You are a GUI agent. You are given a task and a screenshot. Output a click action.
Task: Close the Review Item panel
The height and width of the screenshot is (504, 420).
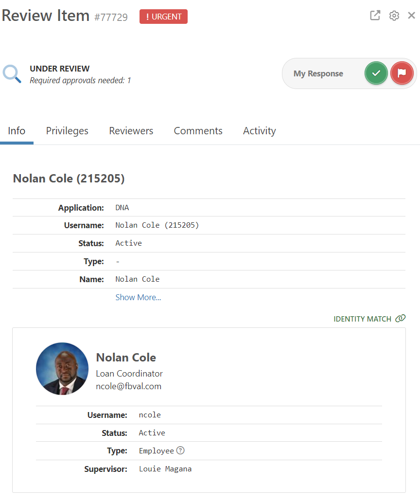[x=411, y=16]
